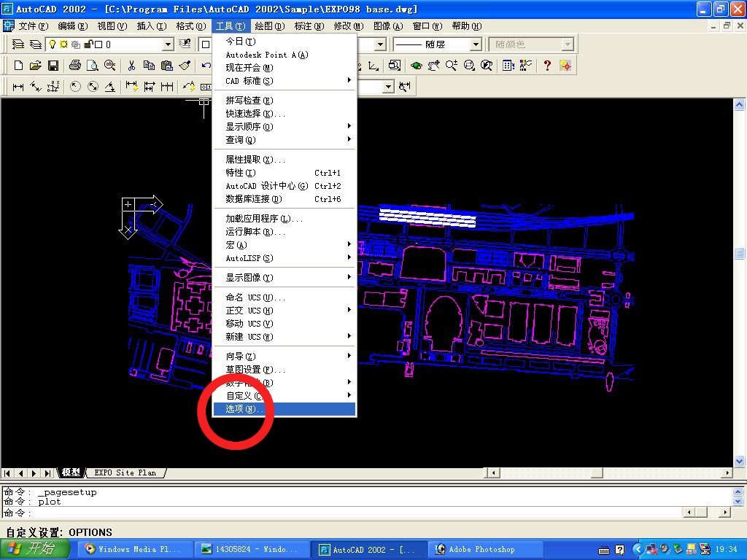Click the drawing's vertical scrollbar down arrow
Screen dimensions: 747x560
740,461
